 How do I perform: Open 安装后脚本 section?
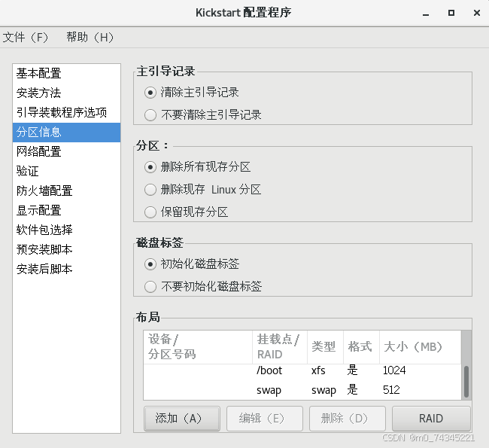point(66,269)
